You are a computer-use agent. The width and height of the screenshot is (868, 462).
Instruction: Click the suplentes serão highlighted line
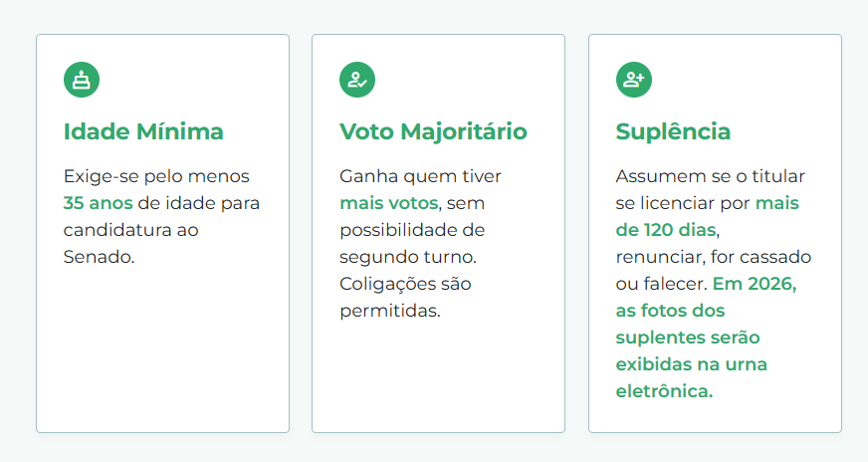(688, 338)
